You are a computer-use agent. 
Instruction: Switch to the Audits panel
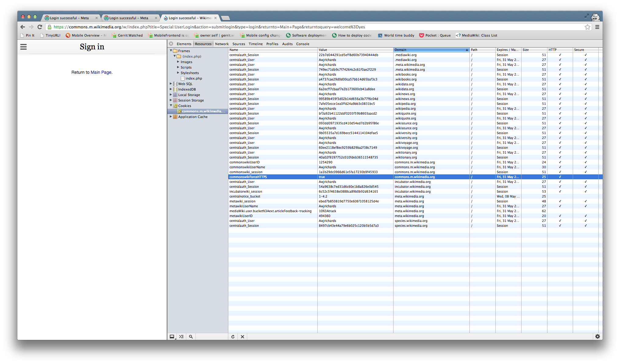287,44
